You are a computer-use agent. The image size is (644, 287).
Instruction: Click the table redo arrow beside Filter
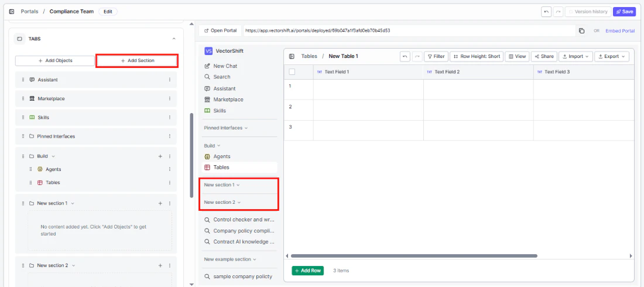click(417, 56)
